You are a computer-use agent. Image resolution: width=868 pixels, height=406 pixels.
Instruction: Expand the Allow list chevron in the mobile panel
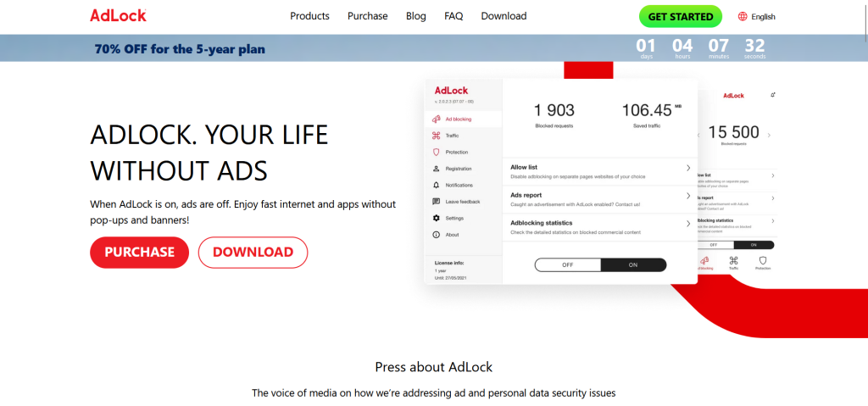(772, 175)
